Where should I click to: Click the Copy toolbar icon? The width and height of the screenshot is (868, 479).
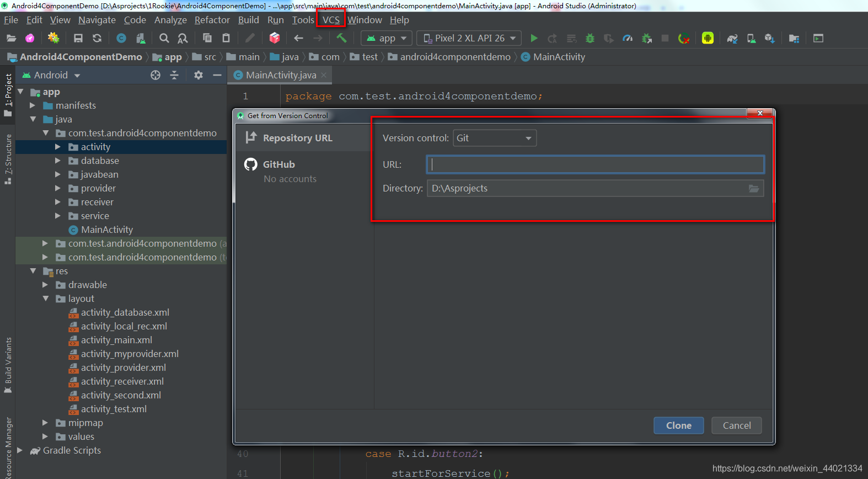point(207,38)
